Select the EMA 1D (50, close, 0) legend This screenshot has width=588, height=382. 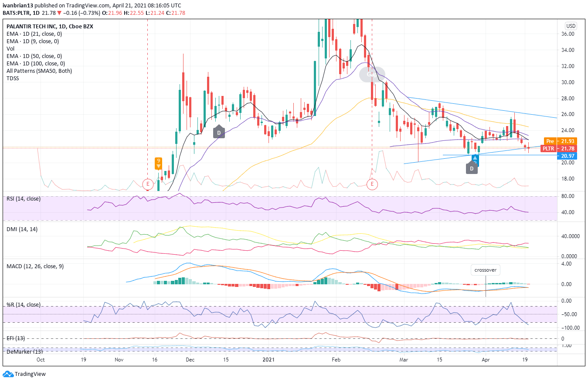tap(34, 56)
